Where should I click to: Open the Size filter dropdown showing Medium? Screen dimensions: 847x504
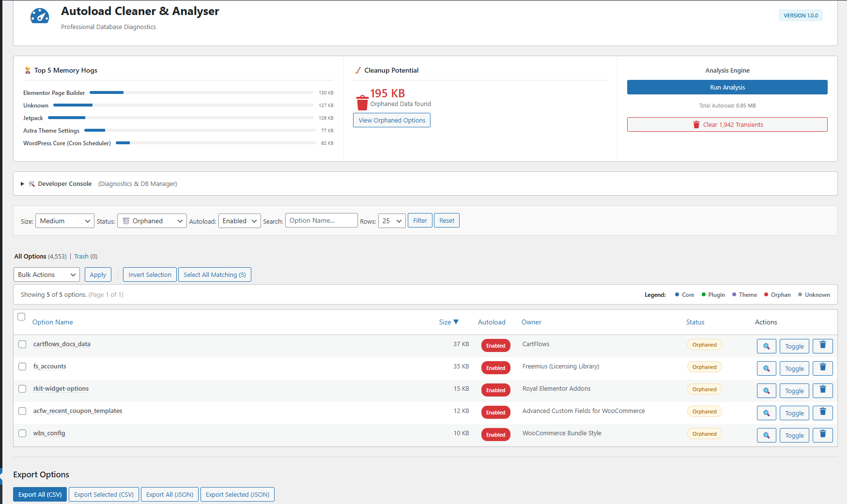64,221
